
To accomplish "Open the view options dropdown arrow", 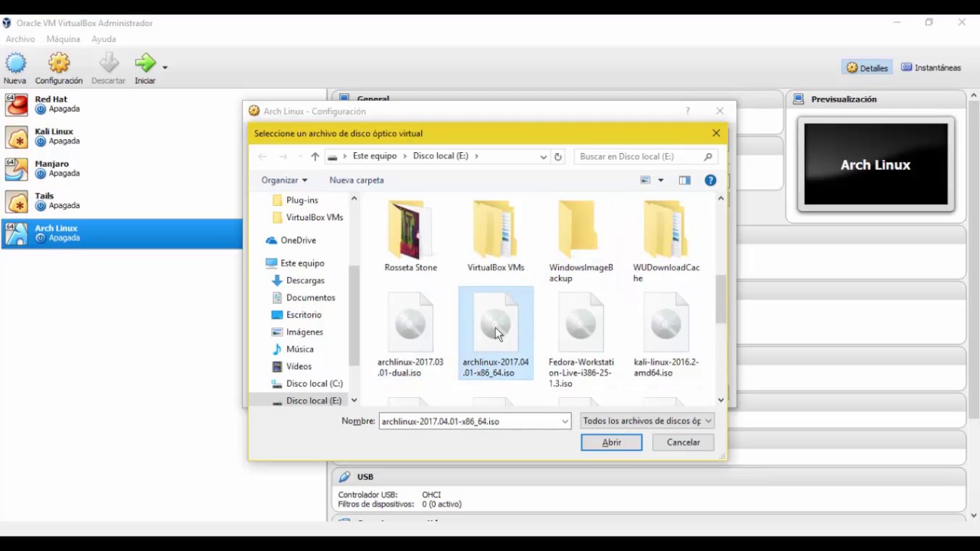I will (661, 181).
